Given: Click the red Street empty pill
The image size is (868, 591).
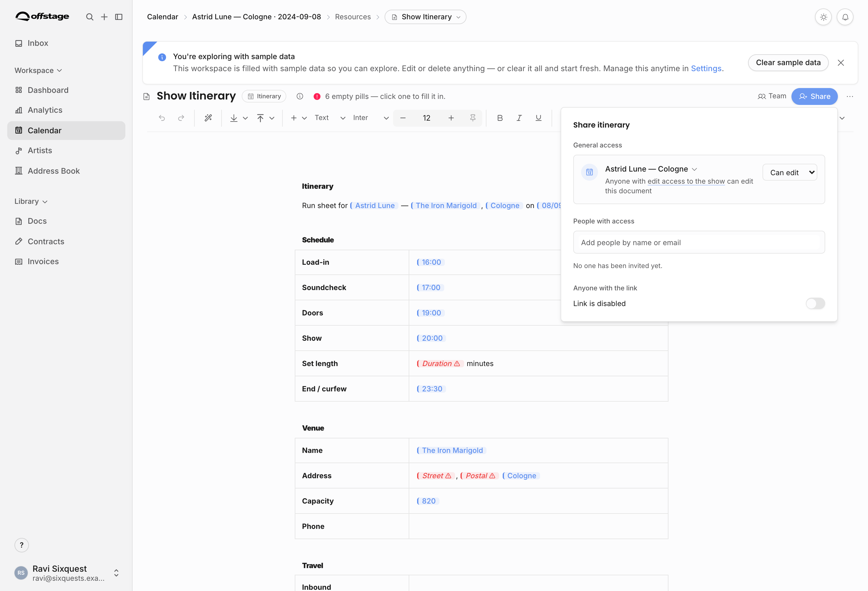Looking at the screenshot, I should (436, 476).
